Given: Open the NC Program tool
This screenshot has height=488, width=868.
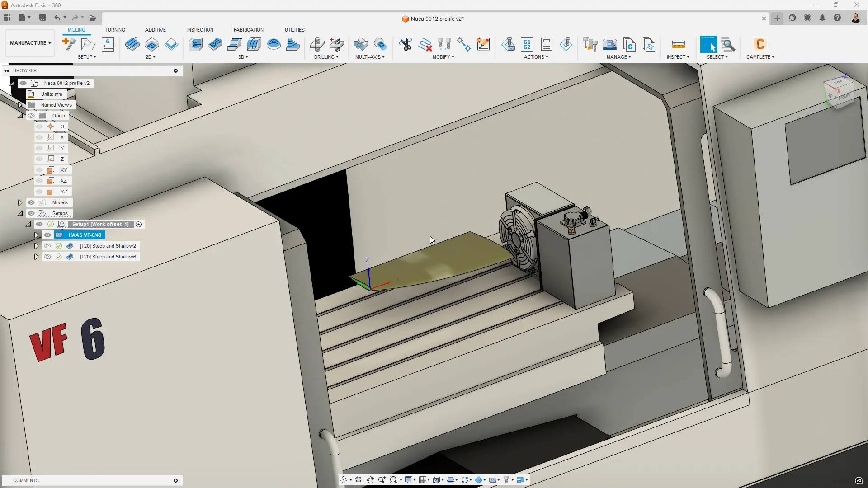Looking at the screenshot, I should click(x=108, y=44).
